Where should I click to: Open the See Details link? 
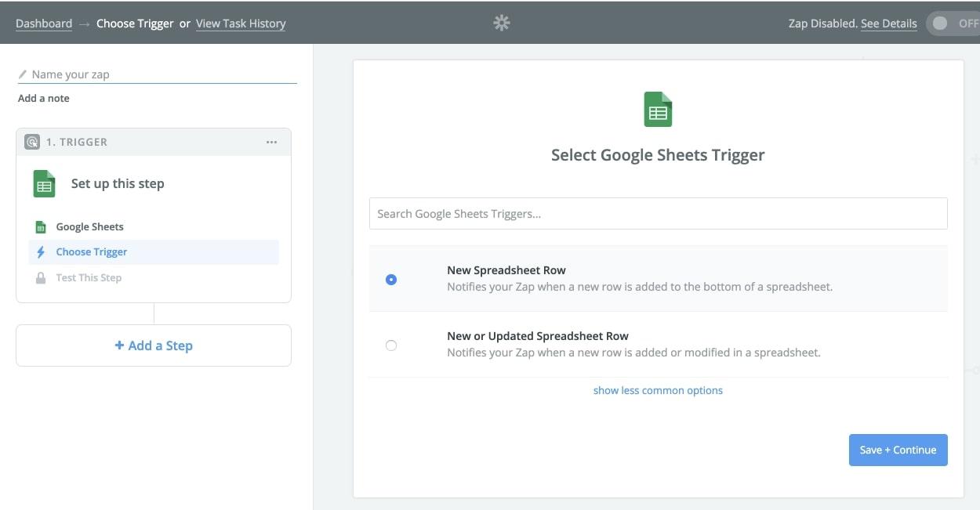pos(889,24)
